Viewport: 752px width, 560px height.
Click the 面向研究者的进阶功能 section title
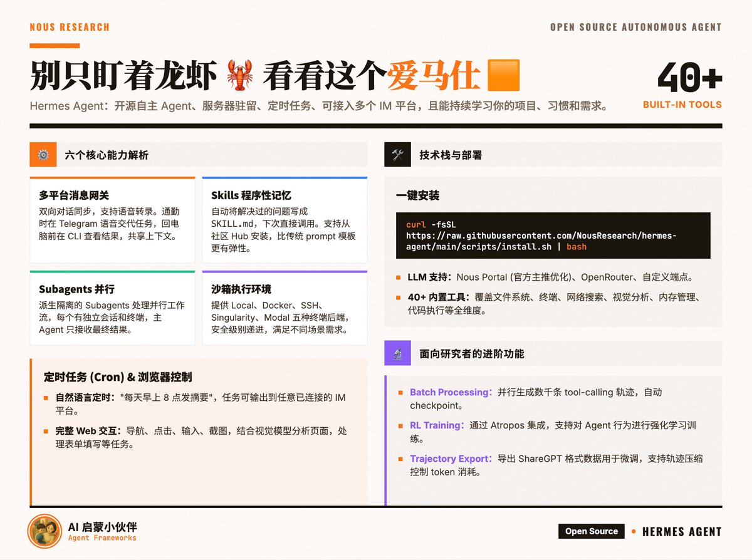coord(472,354)
